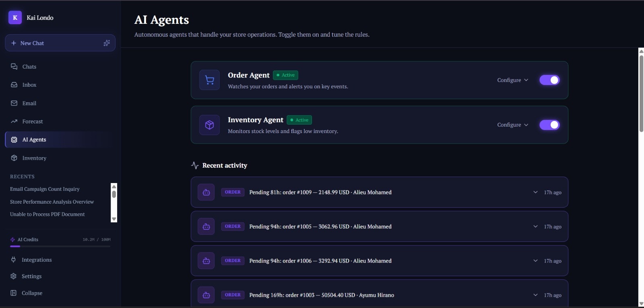Viewport: 644px width, 308px height.
Task: Expand Configure for Order Agent
Action: coord(512,80)
